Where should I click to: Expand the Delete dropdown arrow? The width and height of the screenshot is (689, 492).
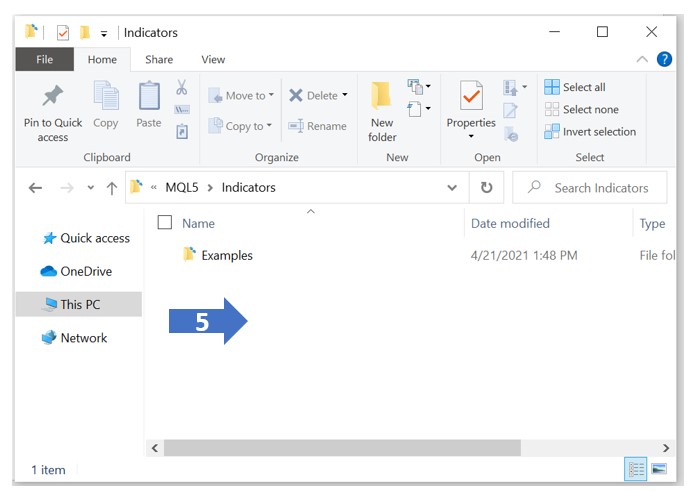click(345, 96)
